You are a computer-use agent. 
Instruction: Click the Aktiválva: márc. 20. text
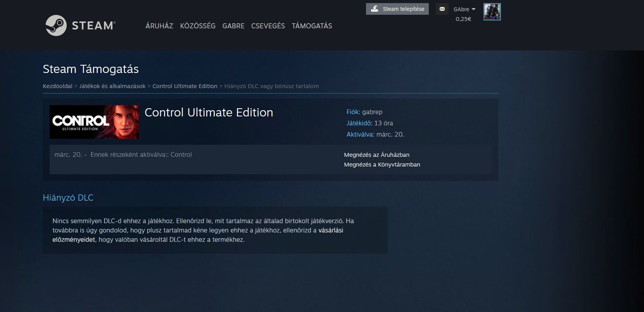[x=375, y=134]
